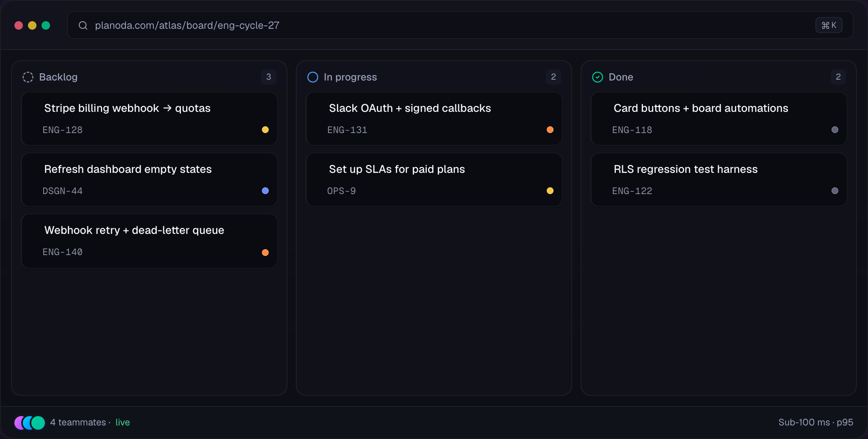Screen dimensions: 868x439
Task: Click the ENG-131 issue ID
Action: pyautogui.click(x=348, y=130)
